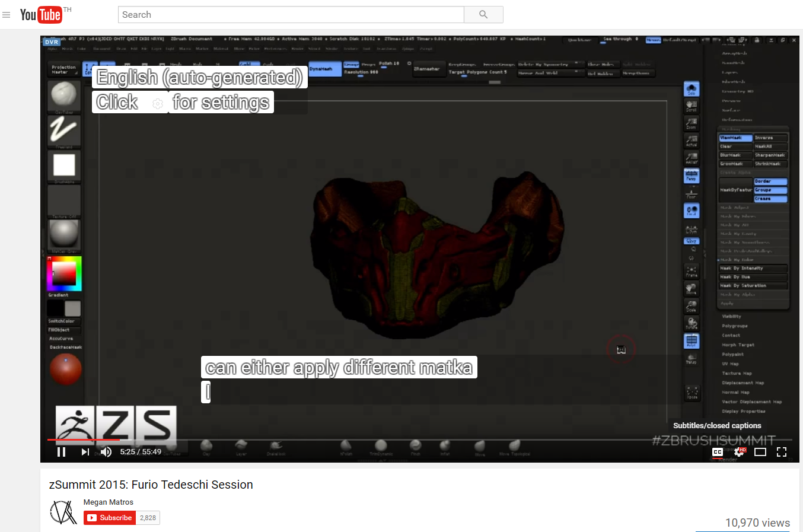
Task: Expand the UV Map subpalette
Action: pos(730,364)
